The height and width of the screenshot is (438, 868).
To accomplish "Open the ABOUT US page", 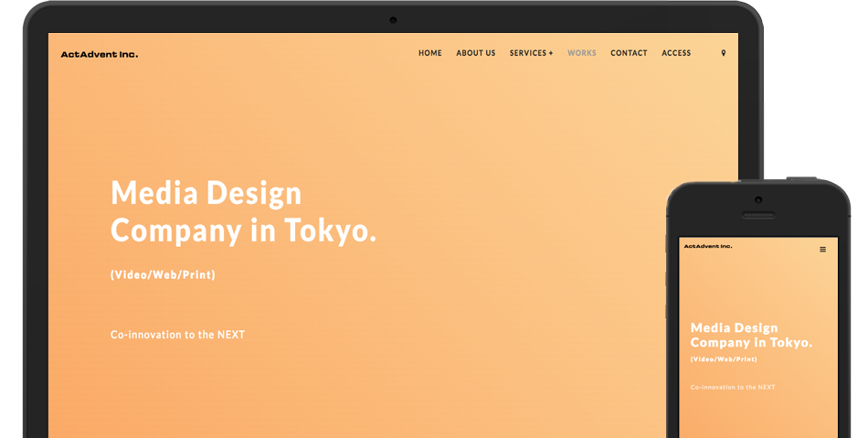I will tap(475, 53).
